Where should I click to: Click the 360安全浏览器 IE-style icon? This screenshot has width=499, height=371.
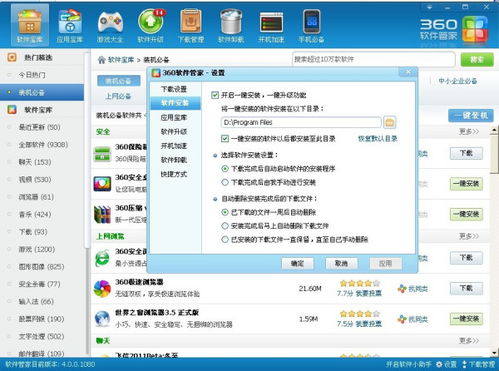point(102,258)
